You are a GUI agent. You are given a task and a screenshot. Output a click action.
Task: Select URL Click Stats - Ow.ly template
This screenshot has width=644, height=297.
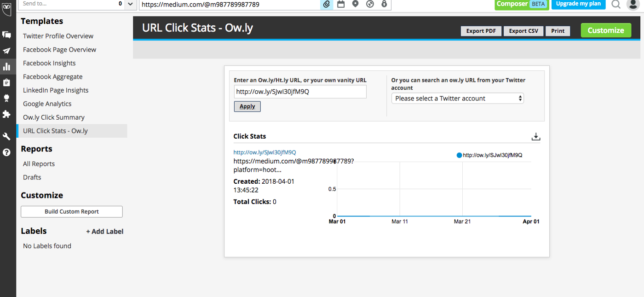[72, 131]
